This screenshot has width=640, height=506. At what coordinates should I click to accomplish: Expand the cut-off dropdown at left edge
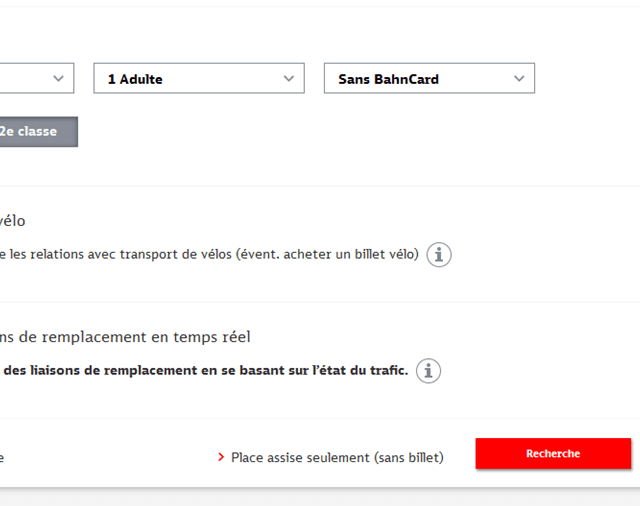(x=37, y=78)
